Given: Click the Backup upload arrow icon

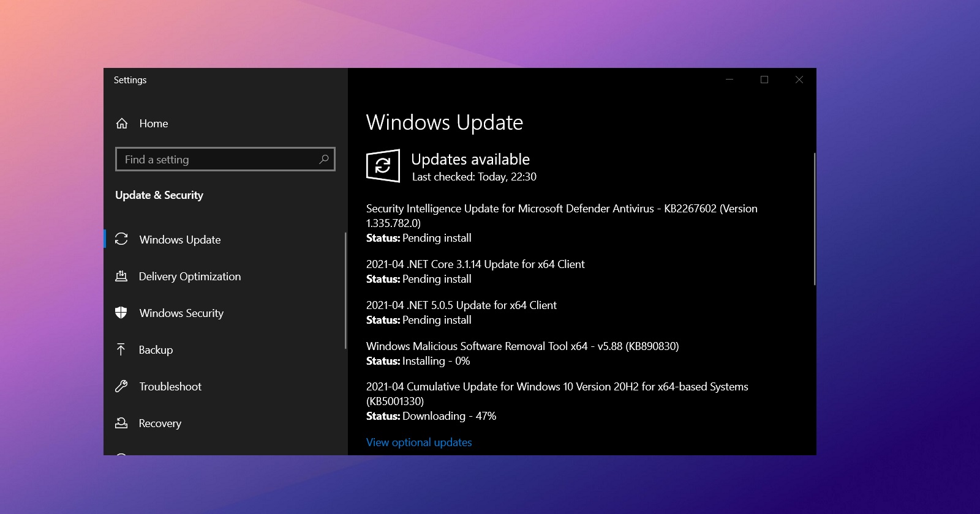Looking at the screenshot, I should (x=121, y=349).
